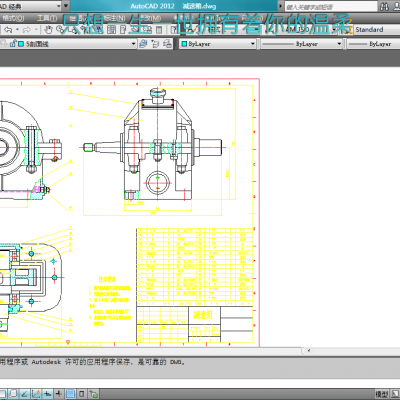Toggle Object Snap Tracking angle icon
This screenshot has height=400, width=400.
point(25,394)
